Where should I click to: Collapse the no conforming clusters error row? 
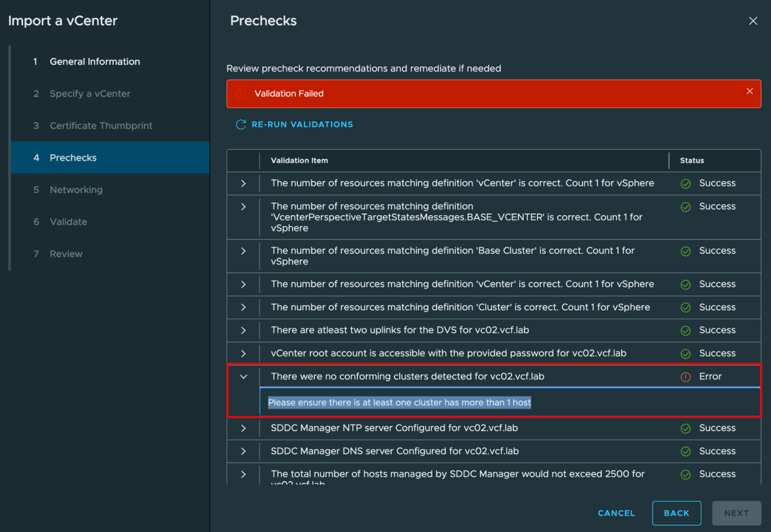point(244,377)
